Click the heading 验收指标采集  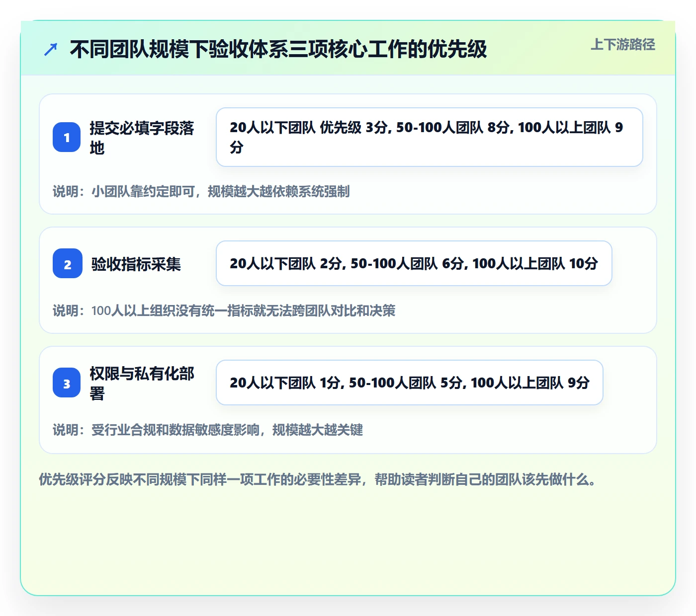pos(136,264)
